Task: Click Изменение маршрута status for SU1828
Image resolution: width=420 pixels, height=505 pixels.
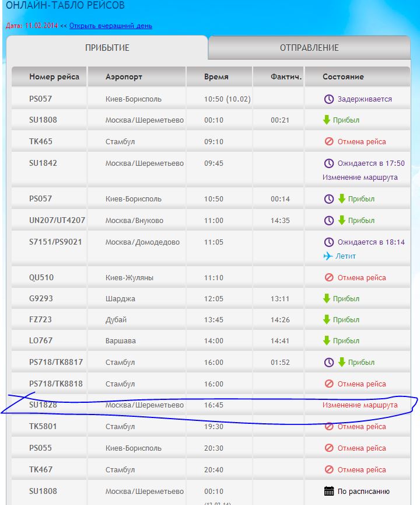Action: 360,405
